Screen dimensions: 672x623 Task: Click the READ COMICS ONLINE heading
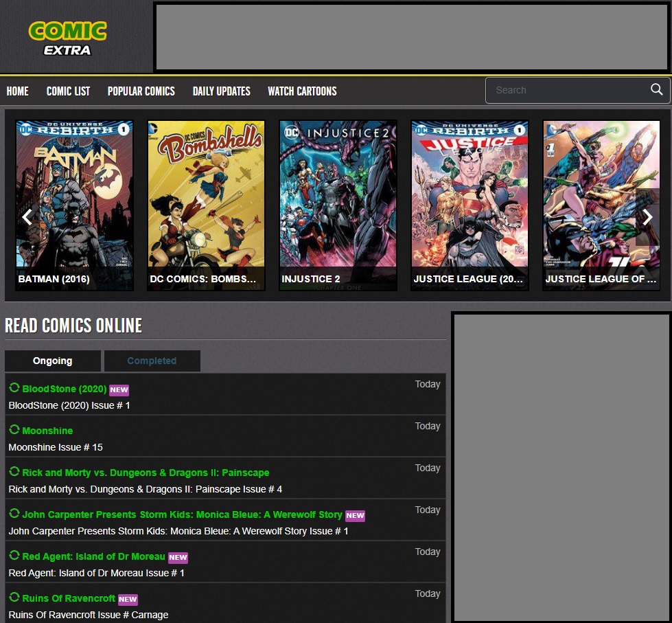coord(73,326)
